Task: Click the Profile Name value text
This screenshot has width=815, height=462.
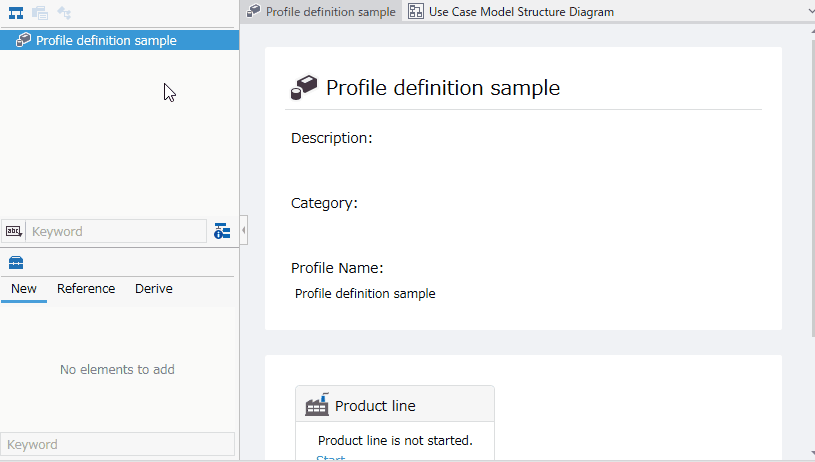Action: point(365,294)
